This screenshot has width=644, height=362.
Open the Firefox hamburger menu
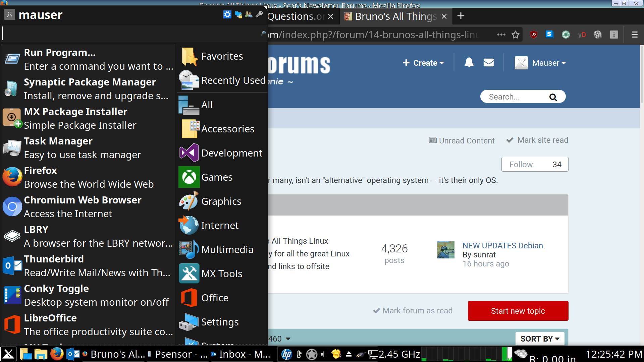634,35
